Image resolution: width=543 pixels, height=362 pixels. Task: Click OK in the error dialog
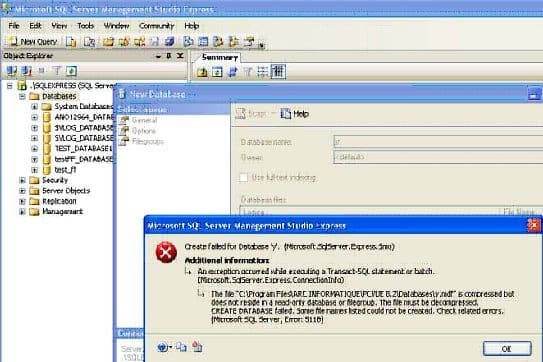[507, 348]
